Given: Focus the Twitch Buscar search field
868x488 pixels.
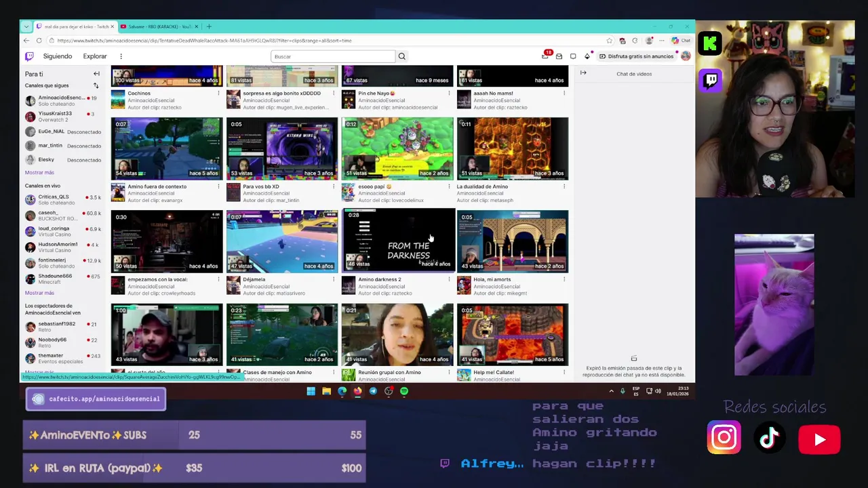Looking at the screenshot, I should tap(332, 56).
